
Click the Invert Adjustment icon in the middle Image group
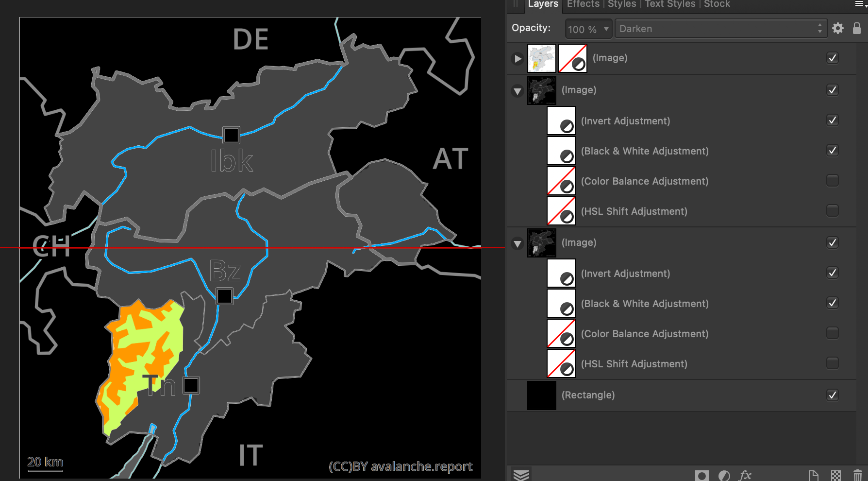click(561, 120)
